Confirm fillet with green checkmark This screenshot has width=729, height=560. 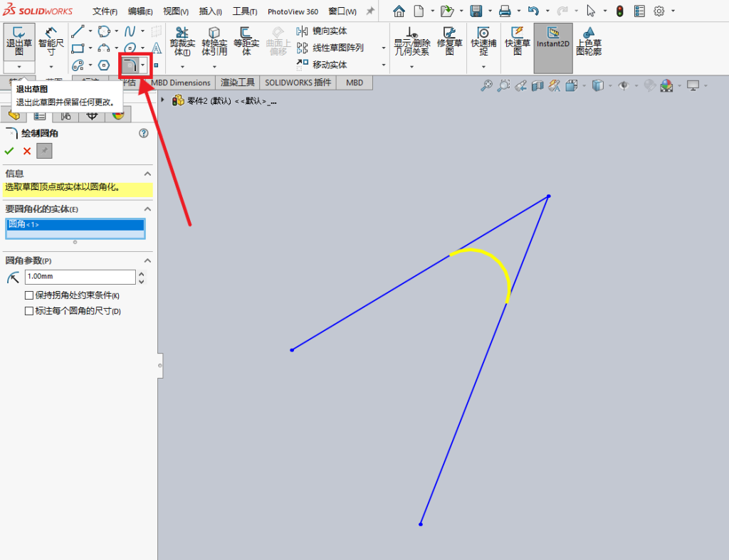[9, 151]
